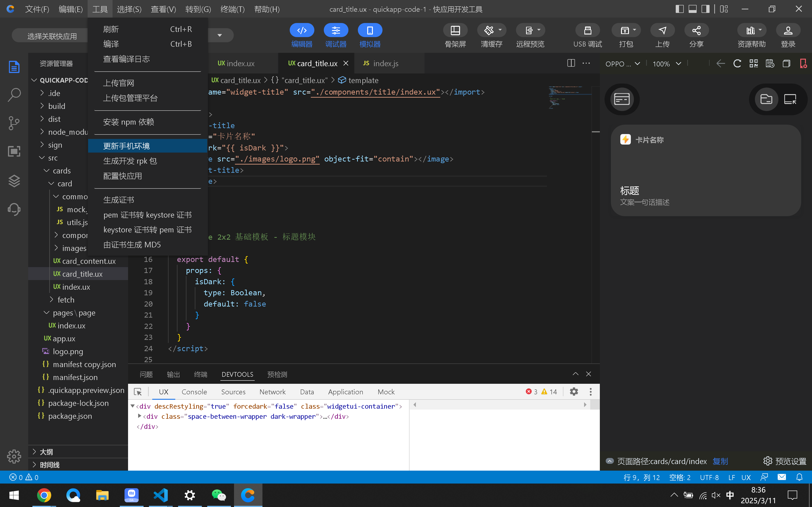Open Google Chrome from the taskbar

[44, 495]
